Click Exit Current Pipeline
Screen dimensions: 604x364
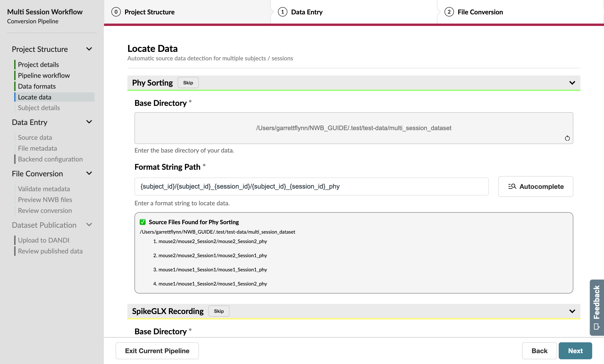[157, 351]
